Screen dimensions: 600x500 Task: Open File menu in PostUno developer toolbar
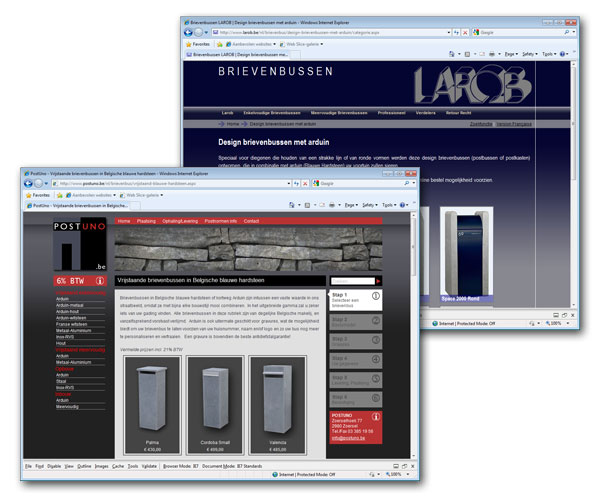(28, 466)
